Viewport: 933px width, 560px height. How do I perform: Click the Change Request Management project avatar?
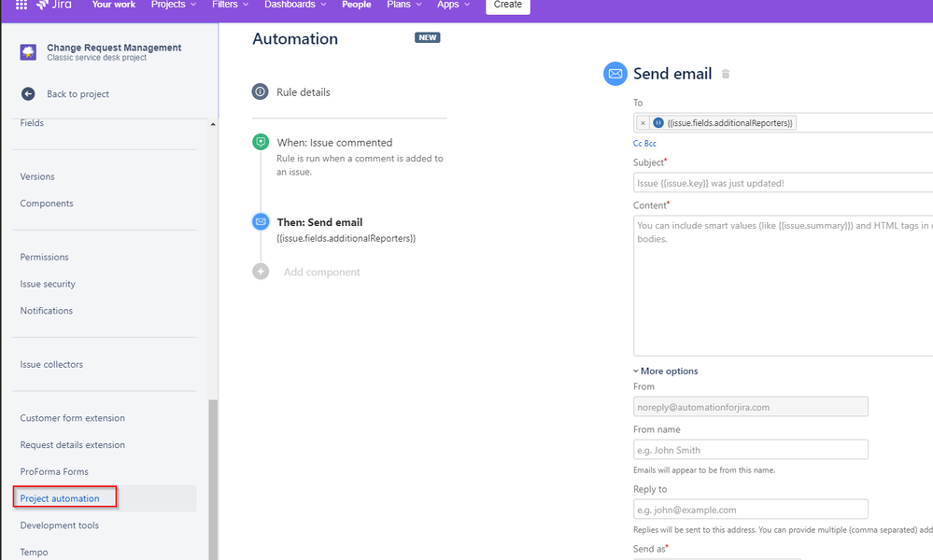(28, 52)
